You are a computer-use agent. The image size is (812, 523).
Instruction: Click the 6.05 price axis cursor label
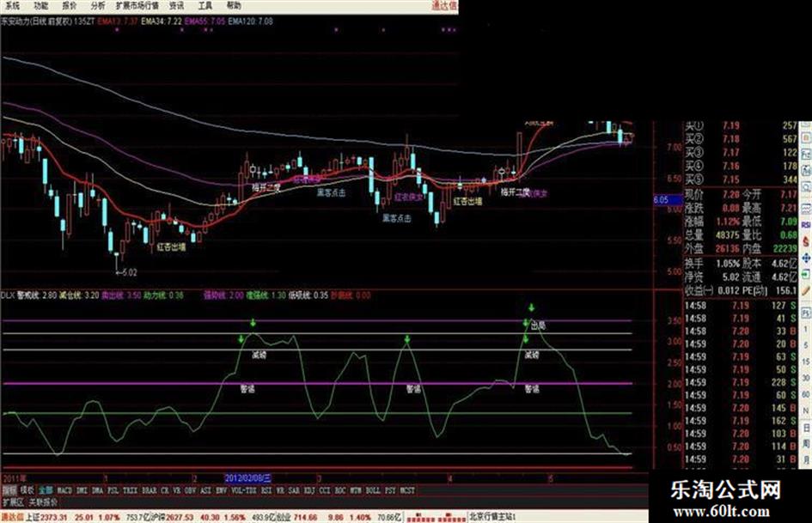click(x=668, y=200)
